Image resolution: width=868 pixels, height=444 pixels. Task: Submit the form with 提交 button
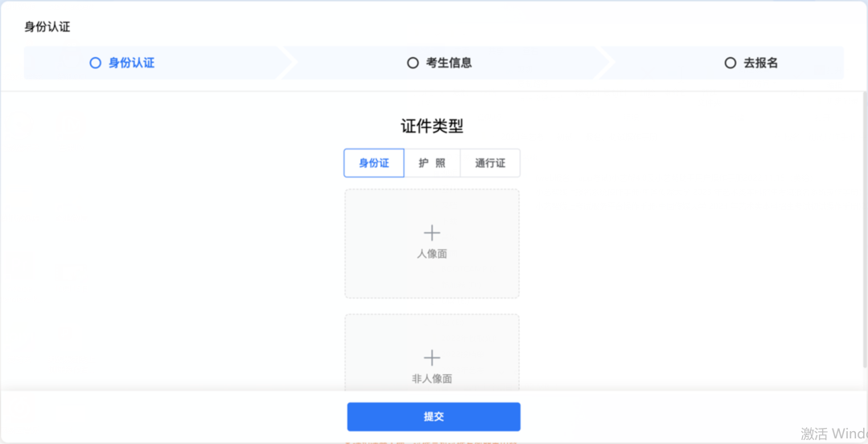click(433, 417)
